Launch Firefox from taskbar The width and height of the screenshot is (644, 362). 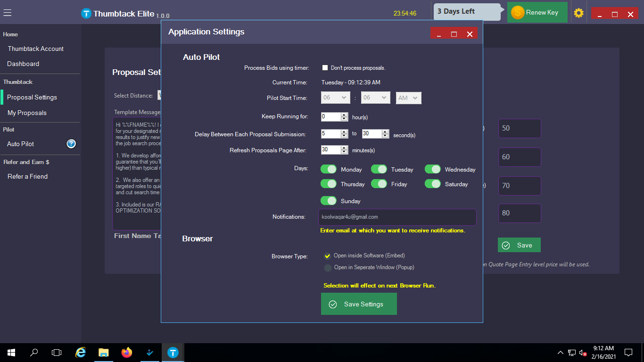[x=126, y=353]
